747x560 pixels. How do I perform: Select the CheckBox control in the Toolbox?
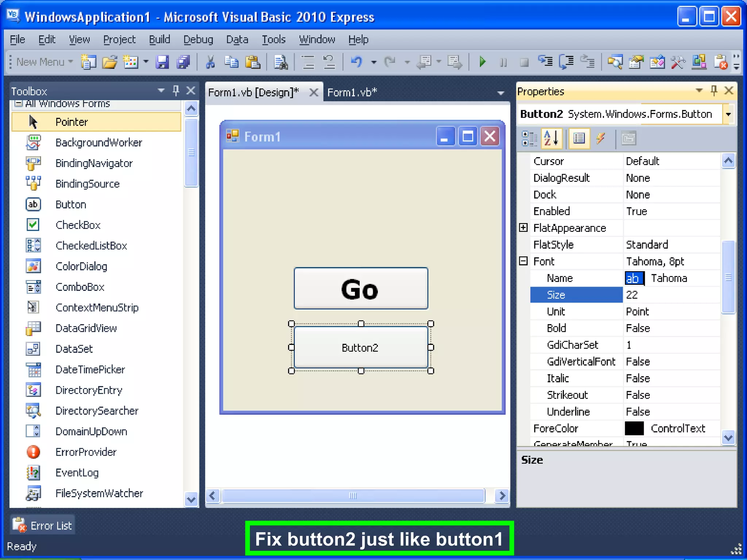78,225
